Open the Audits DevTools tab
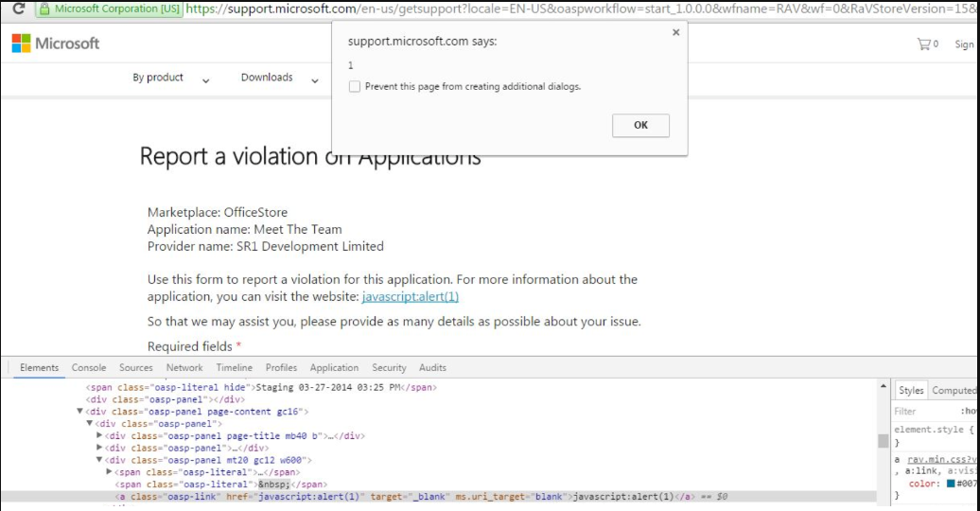 tap(432, 368)
